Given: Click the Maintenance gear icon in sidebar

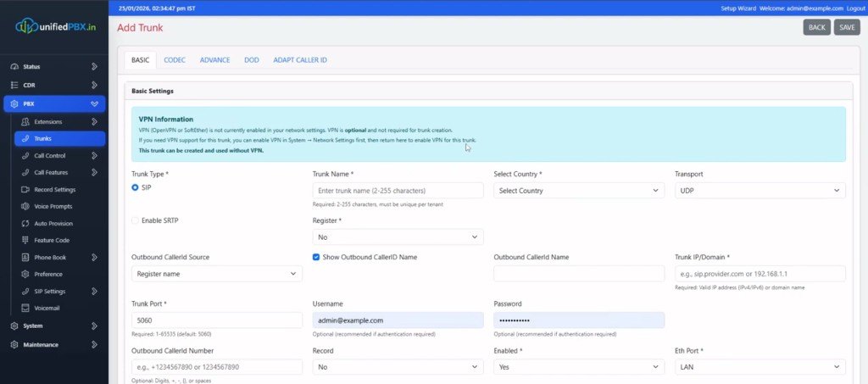Looking at the screenshot, I should [x=14, y=345].
